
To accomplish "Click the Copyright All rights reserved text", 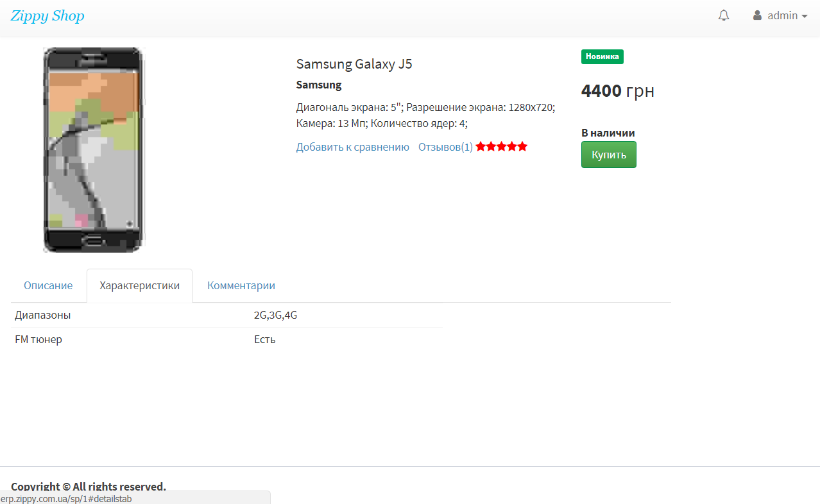I will (x=89, y=486).
